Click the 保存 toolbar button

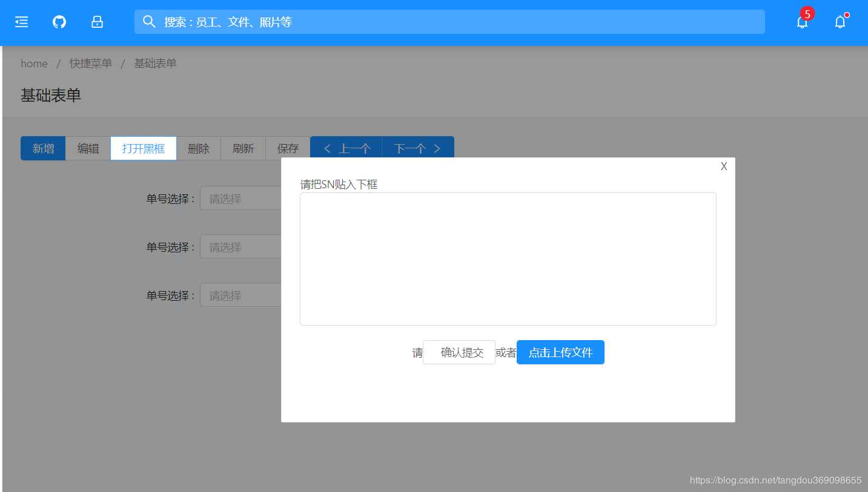(x=288, y=148)
